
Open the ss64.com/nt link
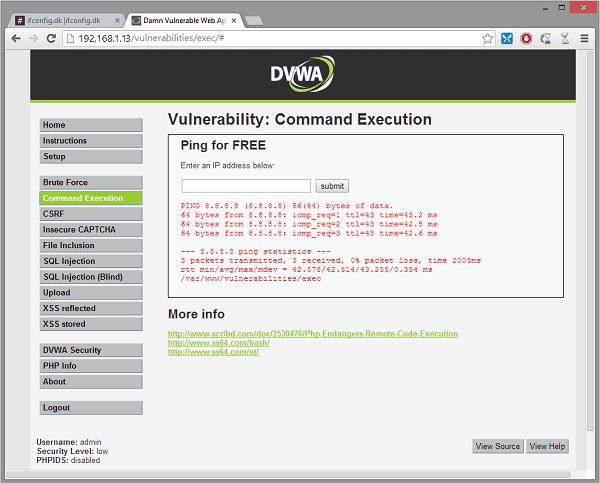pyautogui.click(x=214, y=352)
